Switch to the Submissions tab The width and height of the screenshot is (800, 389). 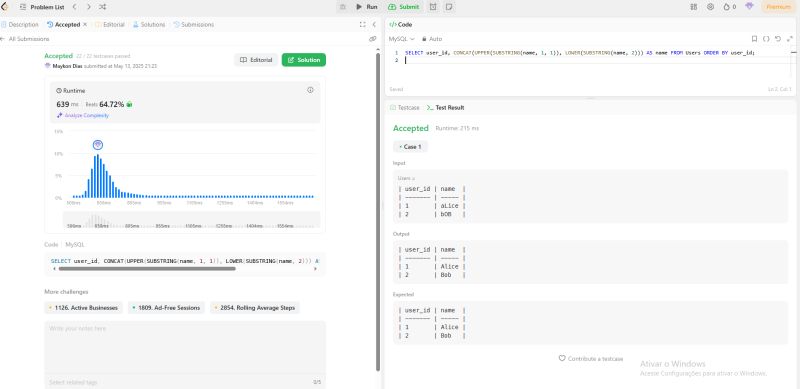(x=194, y=25)
